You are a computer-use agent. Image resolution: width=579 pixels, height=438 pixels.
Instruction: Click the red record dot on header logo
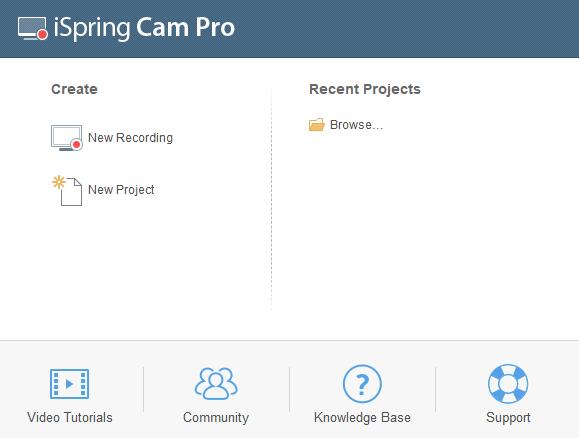click(42, 34)
